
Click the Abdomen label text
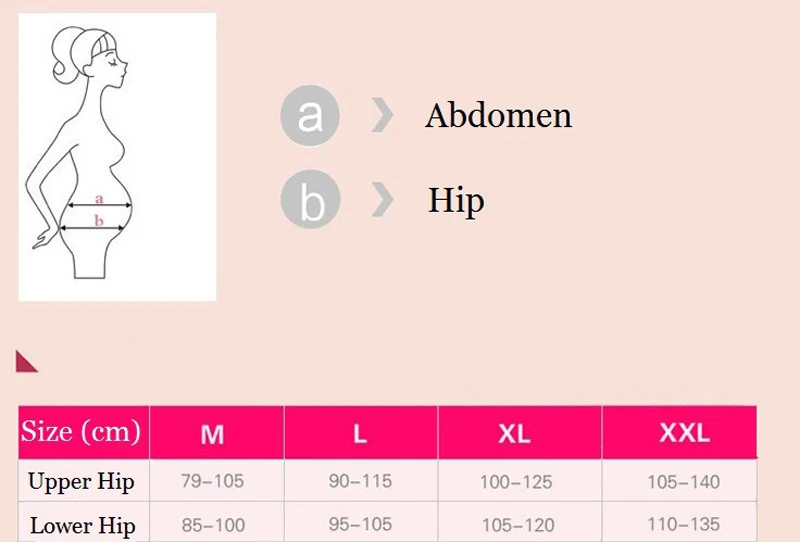(498, 116)
